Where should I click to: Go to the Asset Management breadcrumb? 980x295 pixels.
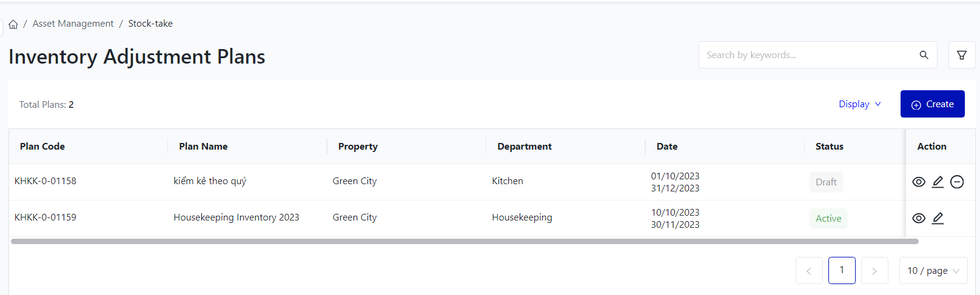coord(73,24)
